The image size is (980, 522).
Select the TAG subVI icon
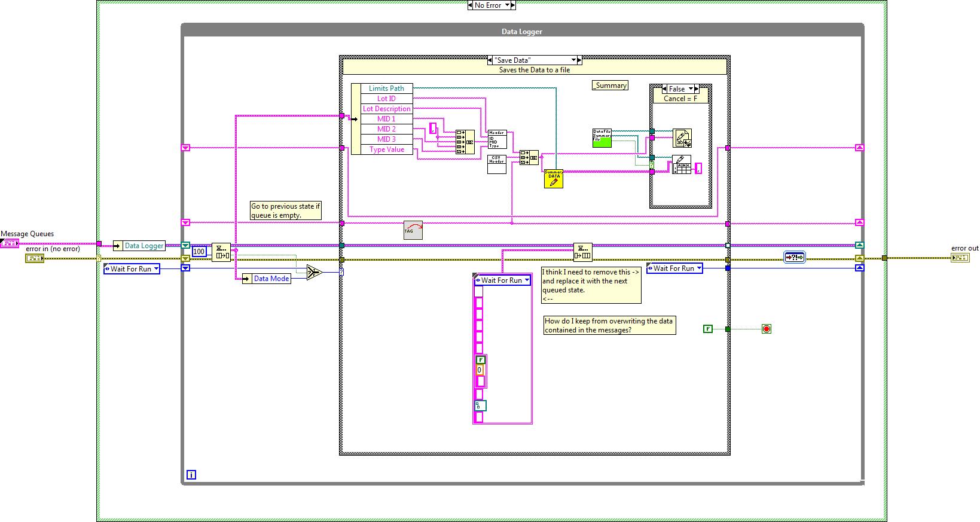413,230
